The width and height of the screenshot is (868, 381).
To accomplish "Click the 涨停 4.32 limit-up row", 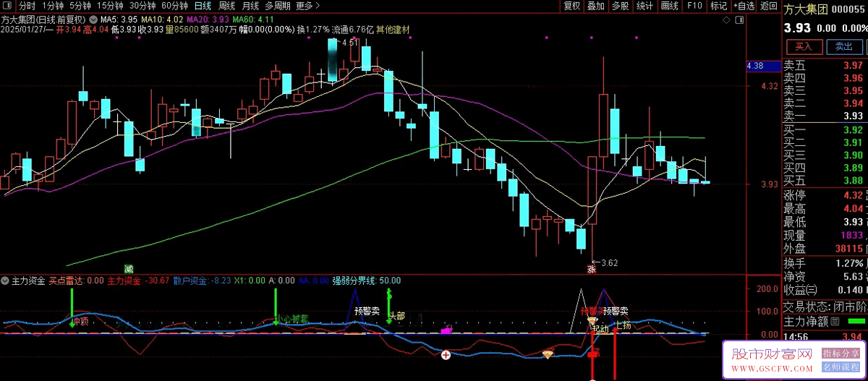I will 825,195.
